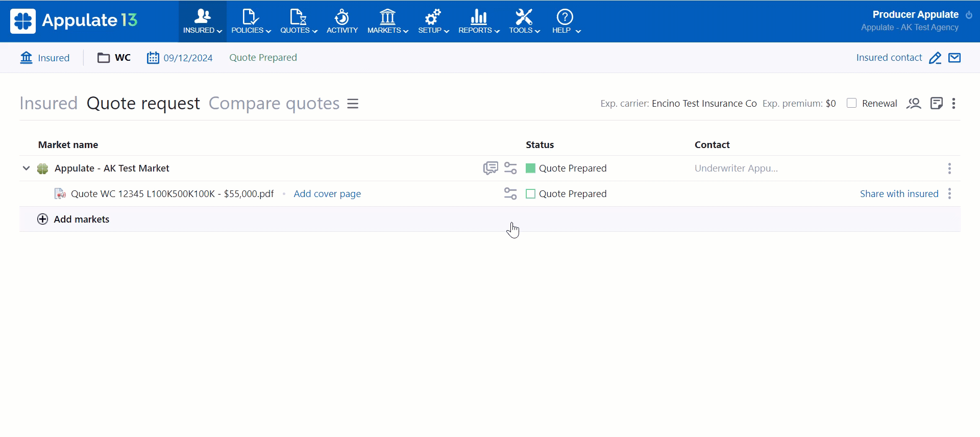Click the email envelope icon for insured contact
980x437 pixels.
click(954, 58)
